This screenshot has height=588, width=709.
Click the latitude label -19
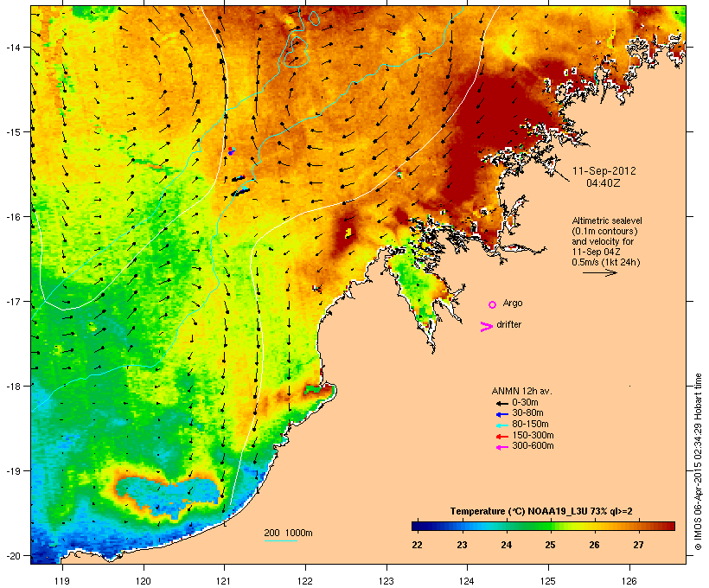point(13,471)
